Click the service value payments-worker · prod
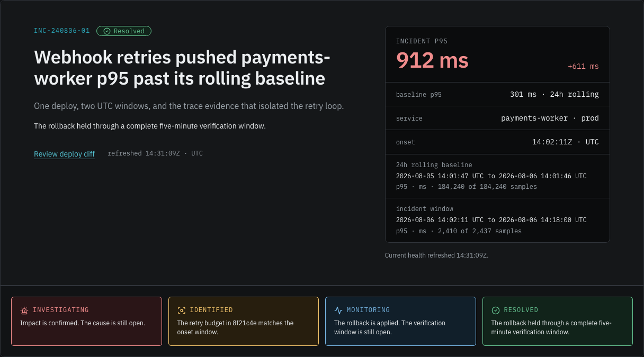 550,118
